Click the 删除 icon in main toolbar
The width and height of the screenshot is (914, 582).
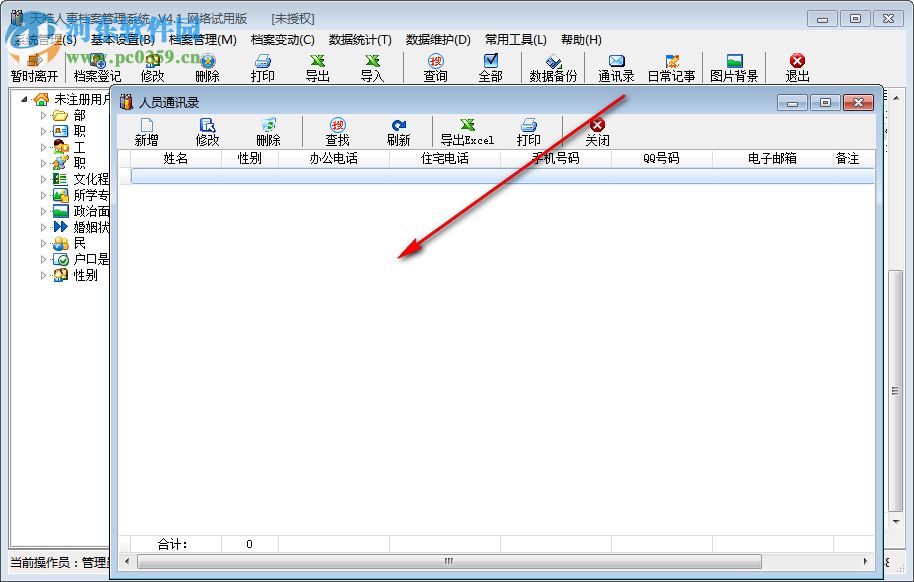coord(208,68)
